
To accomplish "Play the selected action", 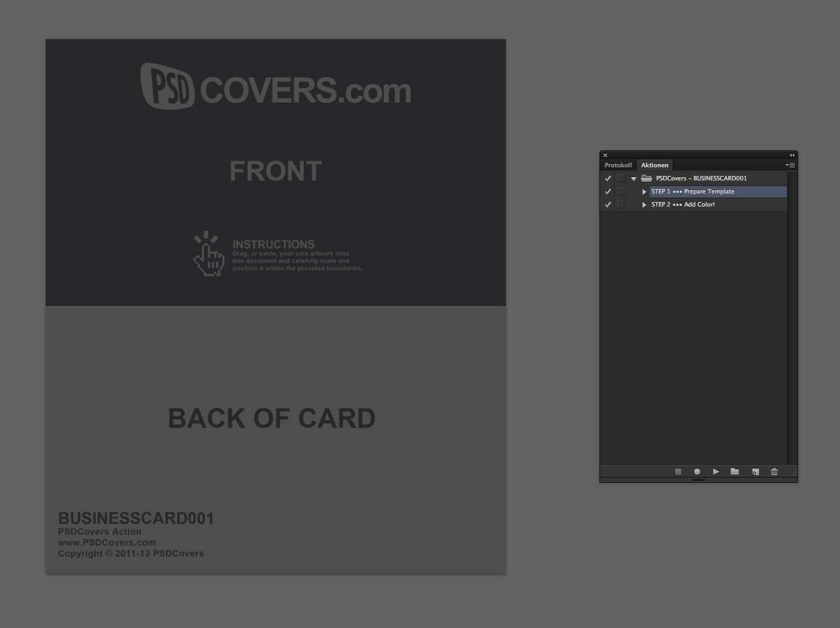I will (x=716, y=472).
